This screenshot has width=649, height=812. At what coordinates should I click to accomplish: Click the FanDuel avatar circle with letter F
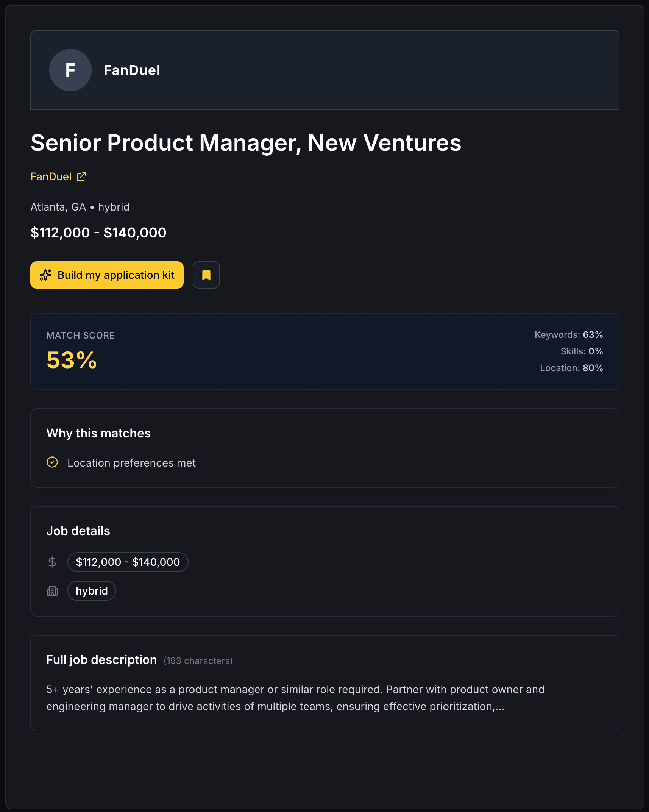[x=70, y=70]
